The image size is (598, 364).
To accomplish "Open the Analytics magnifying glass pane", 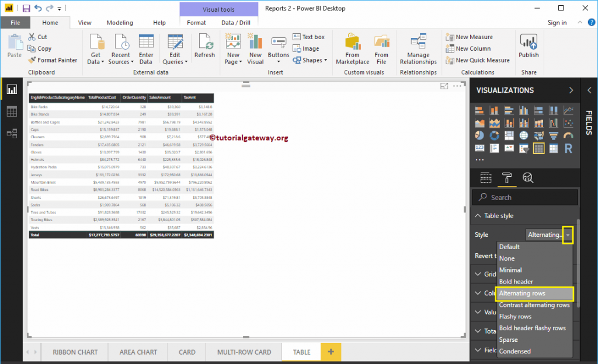I will tap(527, 178).
